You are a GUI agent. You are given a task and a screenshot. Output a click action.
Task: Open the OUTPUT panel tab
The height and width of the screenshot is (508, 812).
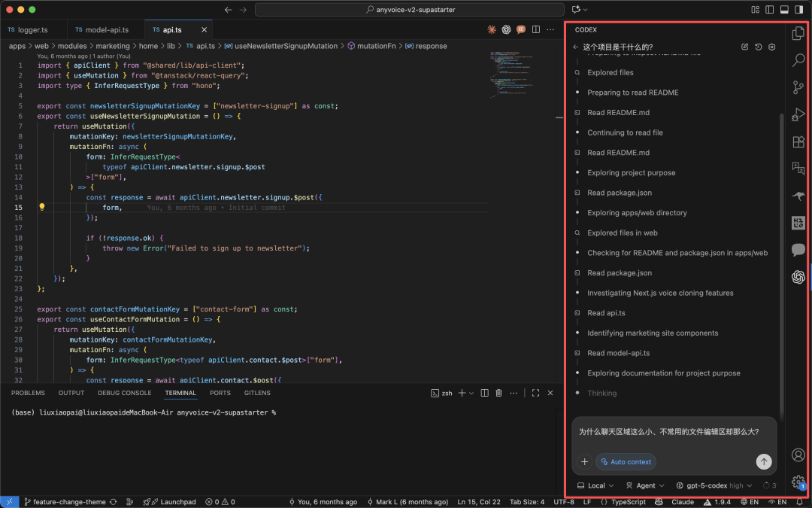point(71,393)
